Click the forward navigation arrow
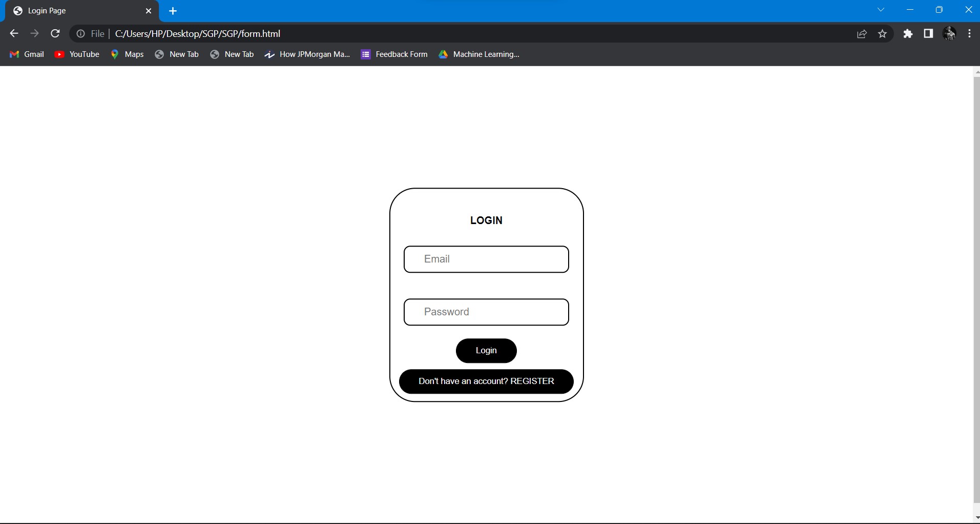 click(x=34, y=34)
